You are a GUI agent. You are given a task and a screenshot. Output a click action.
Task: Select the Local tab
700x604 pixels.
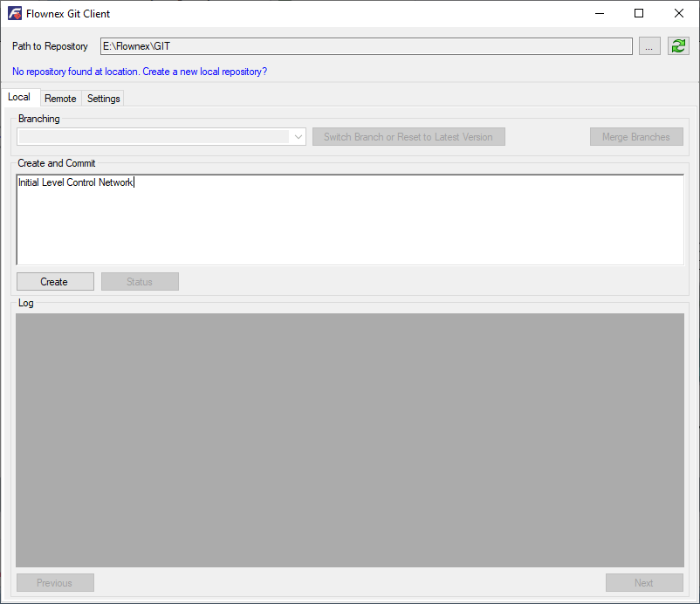tap(19, 97)
